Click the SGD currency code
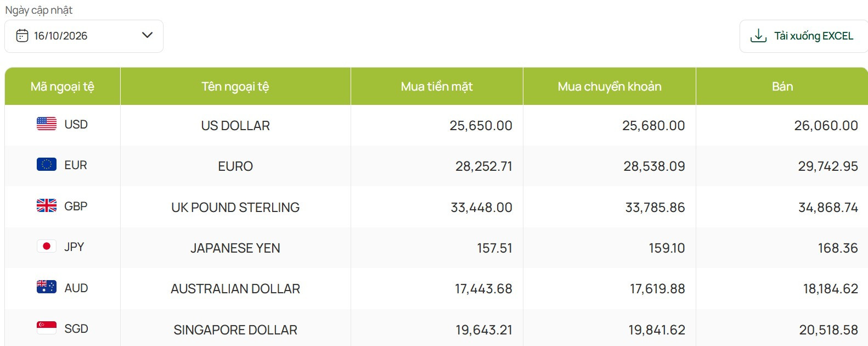This screenshot has height=346, width=868. 76,329
